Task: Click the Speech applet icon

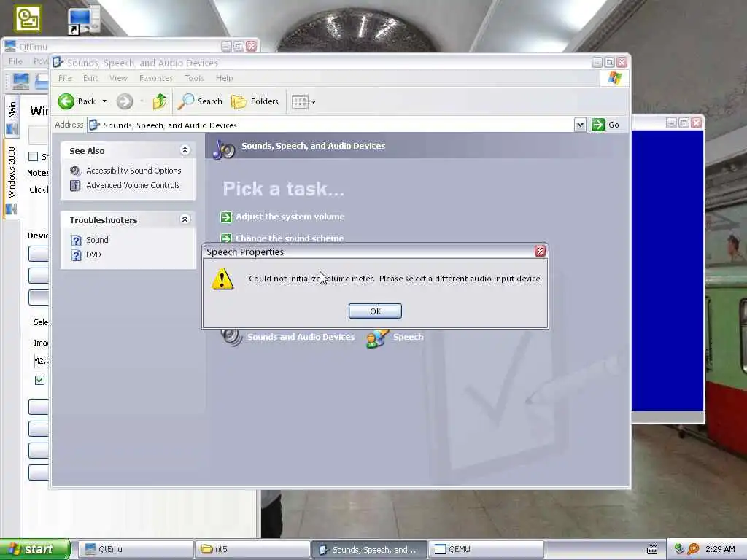Action: pos(377,338)
